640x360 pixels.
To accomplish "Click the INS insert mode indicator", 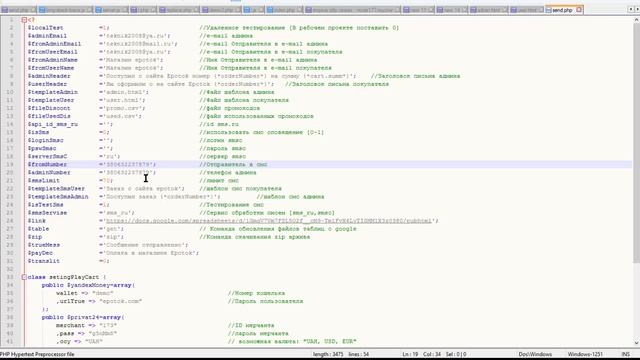I will click(x=625, y=354).
